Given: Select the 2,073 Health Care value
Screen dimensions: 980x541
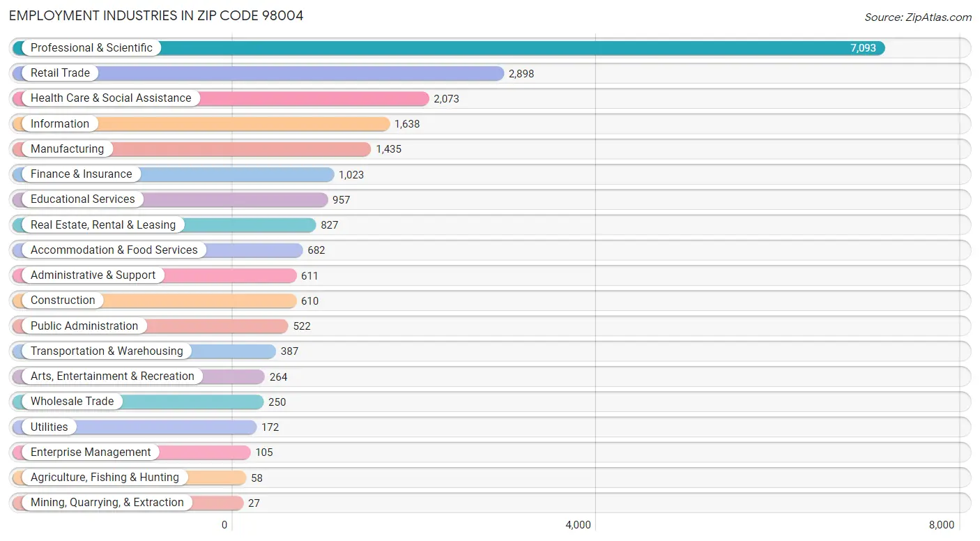Looking at the screenshot, I should (x=447, y=99).
